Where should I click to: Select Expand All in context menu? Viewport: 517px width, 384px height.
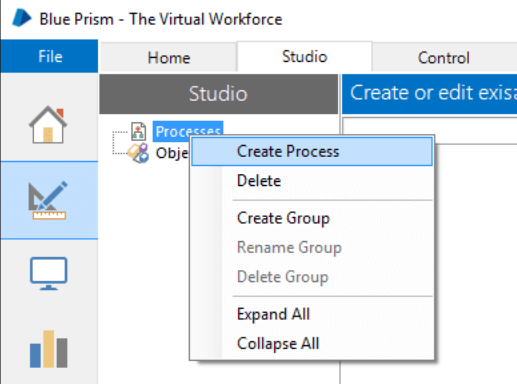312,314
